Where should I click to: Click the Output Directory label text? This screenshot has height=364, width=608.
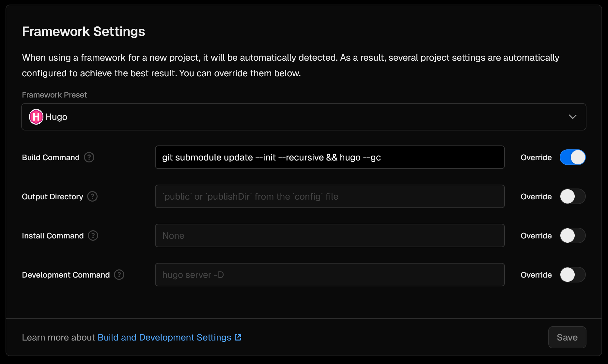(53, 196)
